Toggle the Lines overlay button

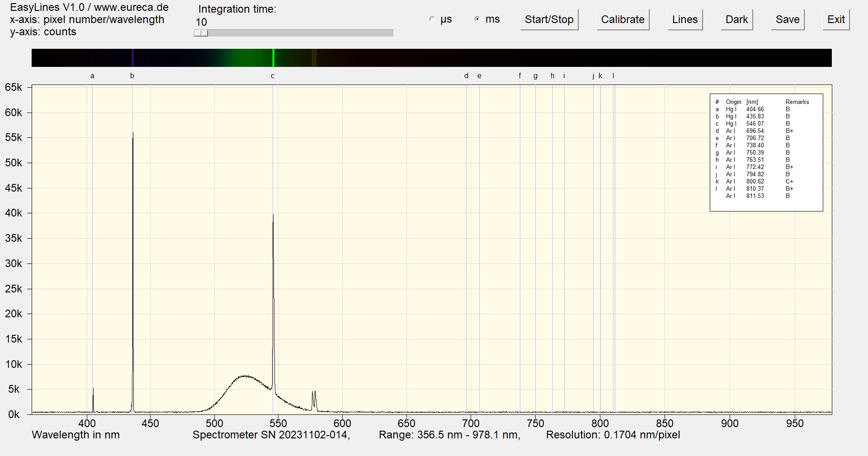click(x=685, y=20)
